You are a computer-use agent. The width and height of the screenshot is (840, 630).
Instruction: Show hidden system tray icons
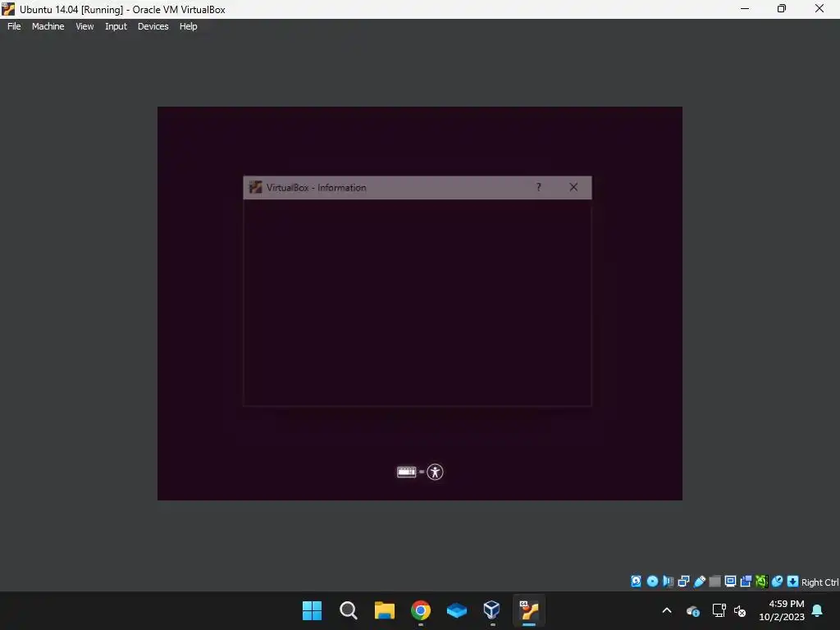coord(667,610)
